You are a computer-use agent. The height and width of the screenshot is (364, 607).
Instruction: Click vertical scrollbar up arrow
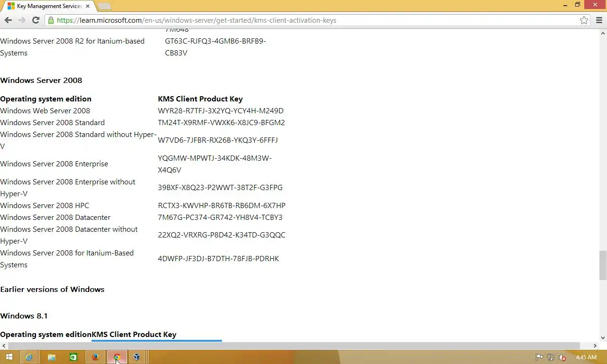point(603,33)
